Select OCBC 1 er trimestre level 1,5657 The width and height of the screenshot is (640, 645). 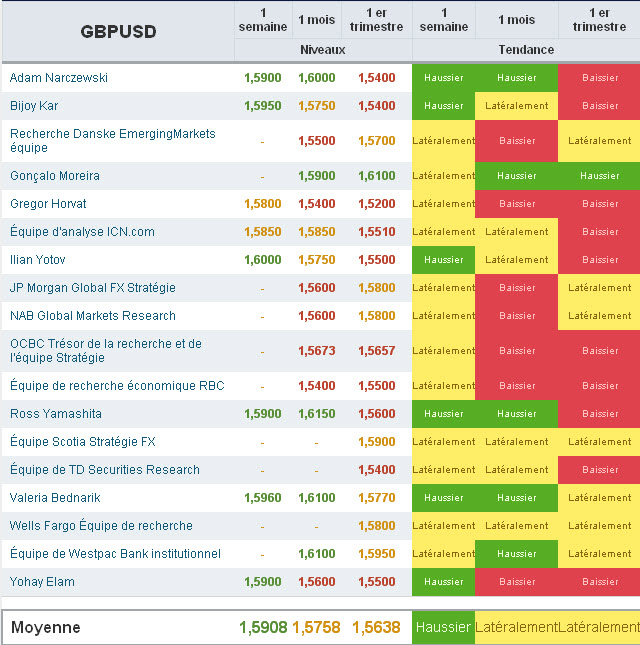coord(377,350)
